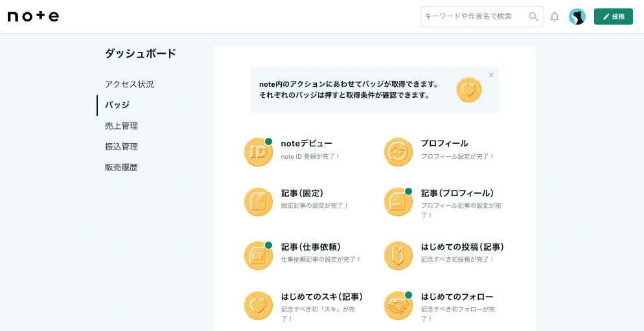644x331 pixels.
Task: Click '固定記事の設定が完了！' description
Action: [x=315, y=206]
